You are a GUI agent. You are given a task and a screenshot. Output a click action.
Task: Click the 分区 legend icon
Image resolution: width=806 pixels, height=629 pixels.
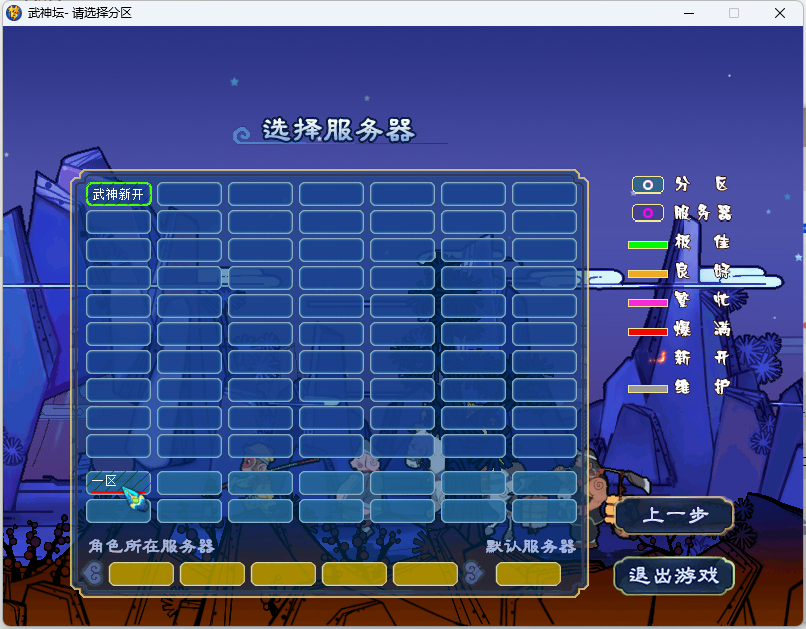(647, 185)
